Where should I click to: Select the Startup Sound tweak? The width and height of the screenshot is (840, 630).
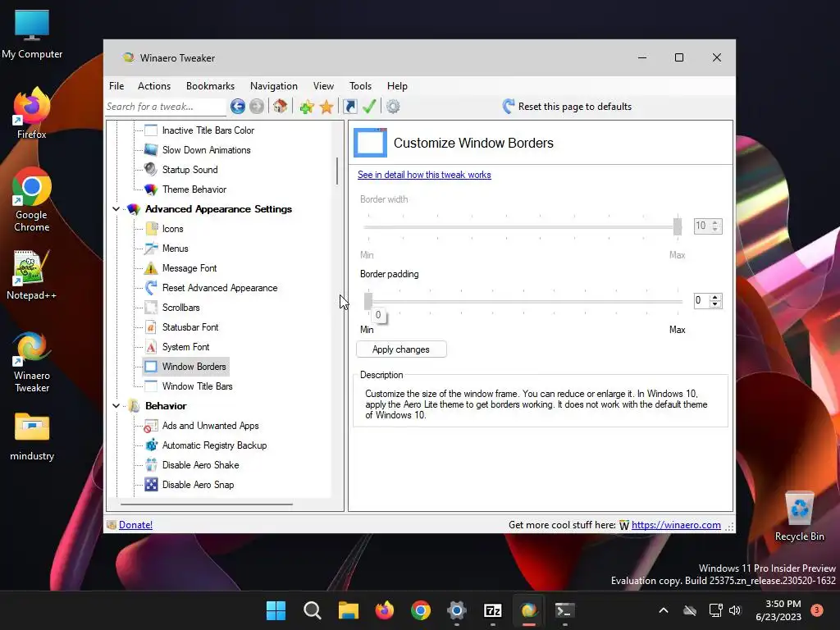pos(189,170)
